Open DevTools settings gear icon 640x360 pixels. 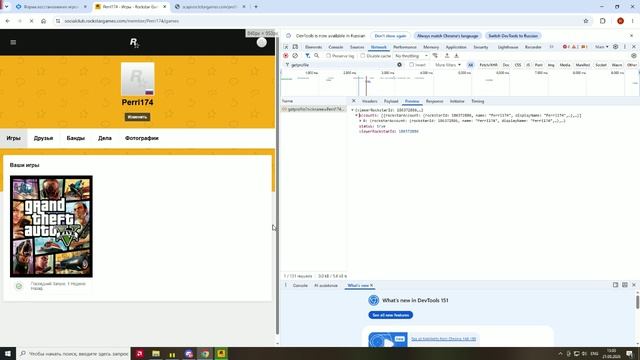tap(616, 47)
